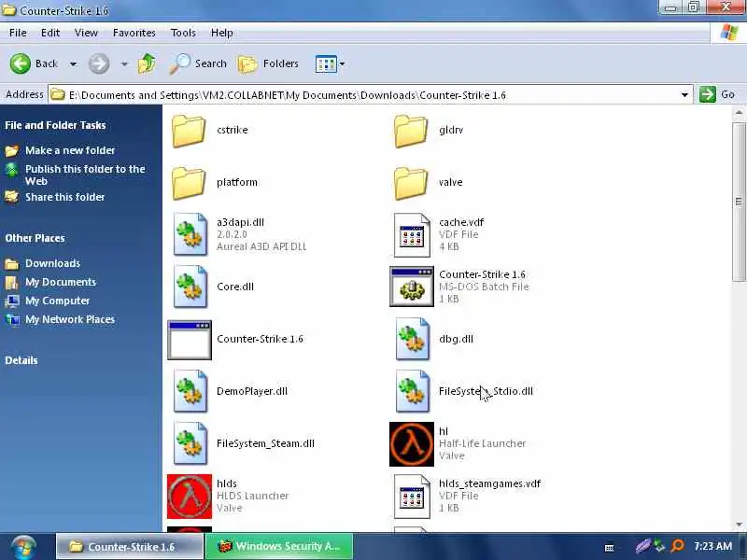Select the cache.vdf file icon
This screenshot has width=747, height=560.
point(412,235)
